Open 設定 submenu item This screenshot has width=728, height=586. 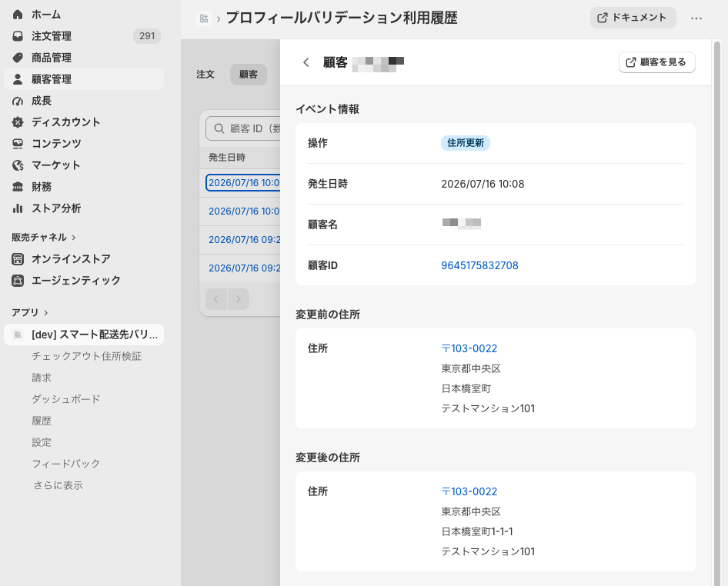coord(42,442)
